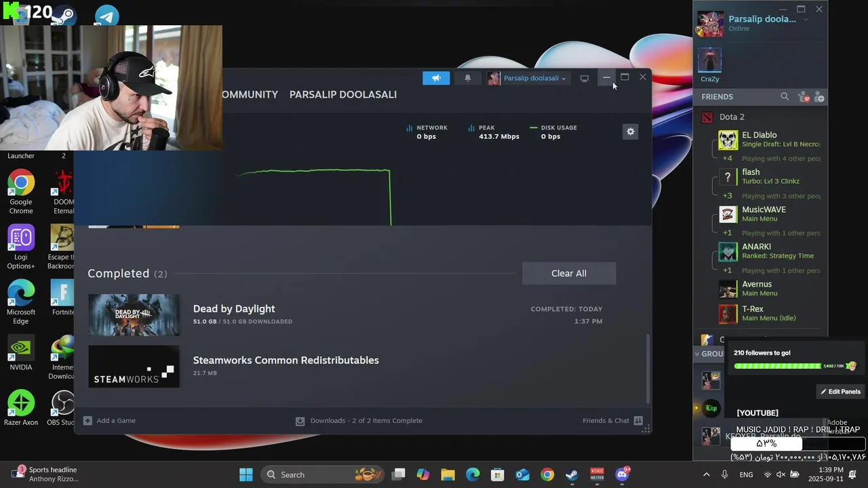
Task: Switch Steam to Big Picture mode
Action: [x=584, y=78]
